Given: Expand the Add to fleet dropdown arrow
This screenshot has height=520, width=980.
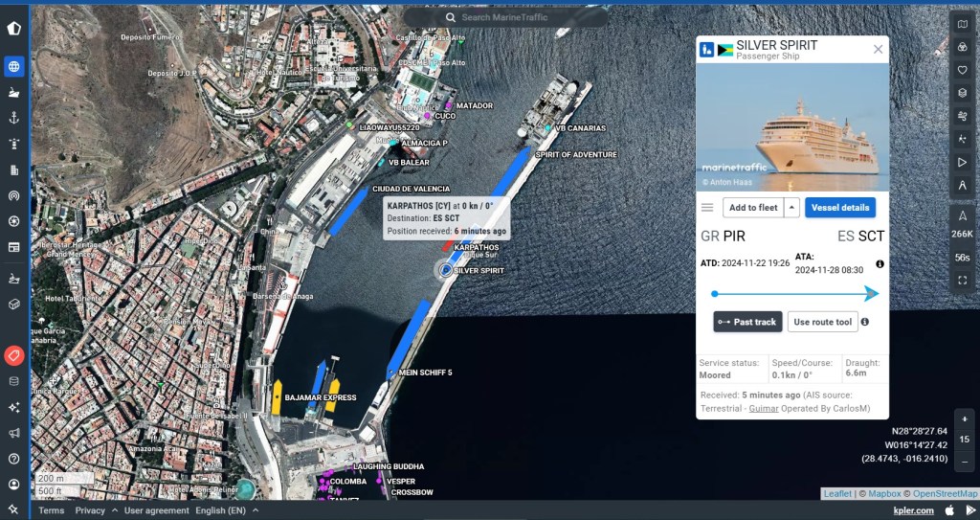Looking at the screenshot, I should pyautogui.click(x=791, y=208).
